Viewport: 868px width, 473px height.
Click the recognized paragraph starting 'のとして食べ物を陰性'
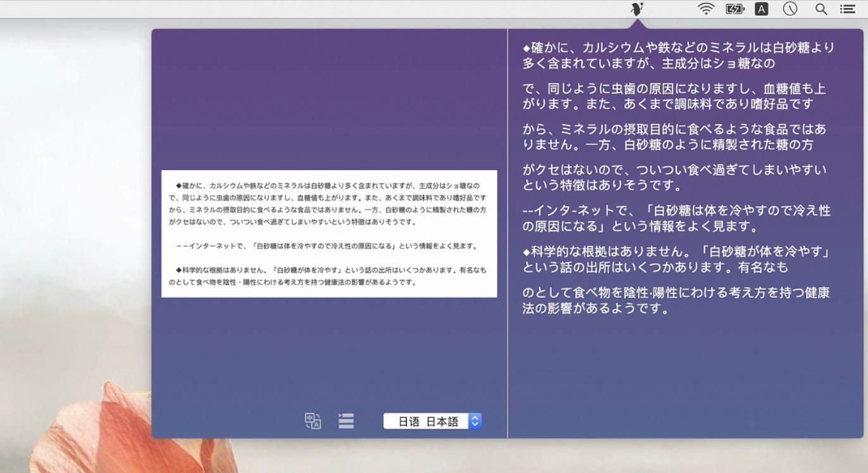point(676,300)
